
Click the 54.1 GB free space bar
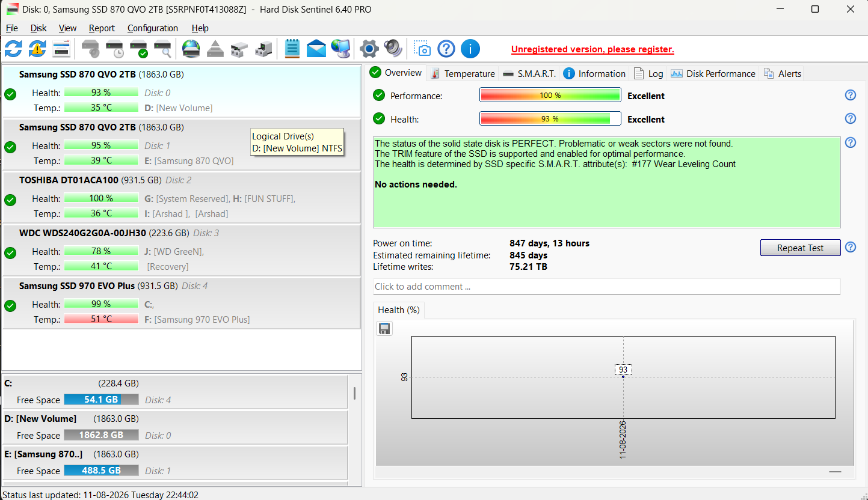101,400
